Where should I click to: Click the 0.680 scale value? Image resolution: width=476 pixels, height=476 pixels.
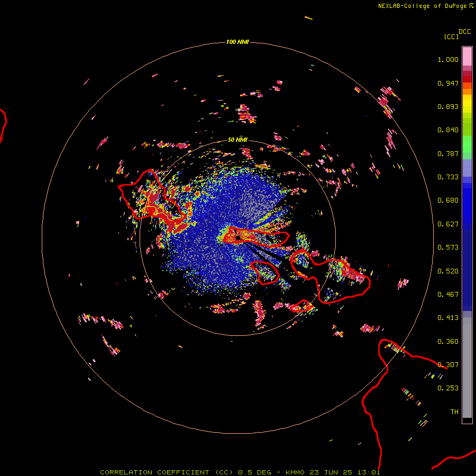(448, 200)
